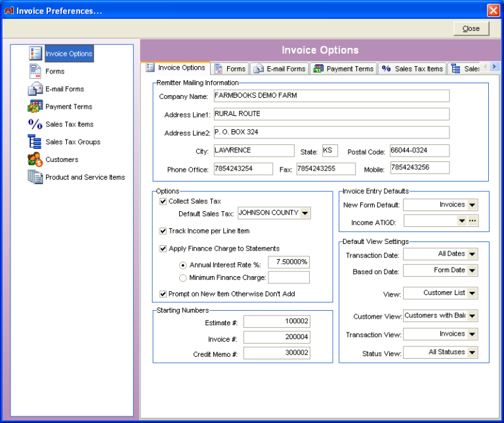Switch to the Sales Tax Items tab
504x423 pixels.
(412, 69)
